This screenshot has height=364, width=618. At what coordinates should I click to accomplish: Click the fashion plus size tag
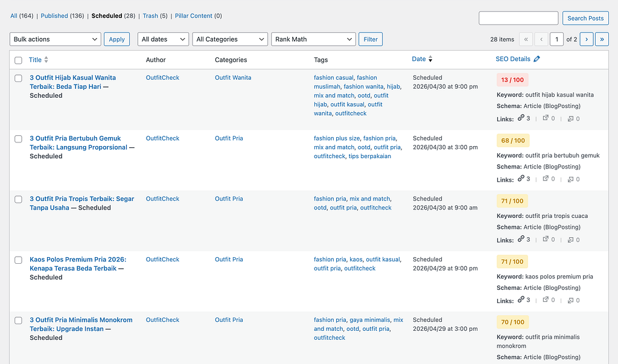[x=337, y=138]
